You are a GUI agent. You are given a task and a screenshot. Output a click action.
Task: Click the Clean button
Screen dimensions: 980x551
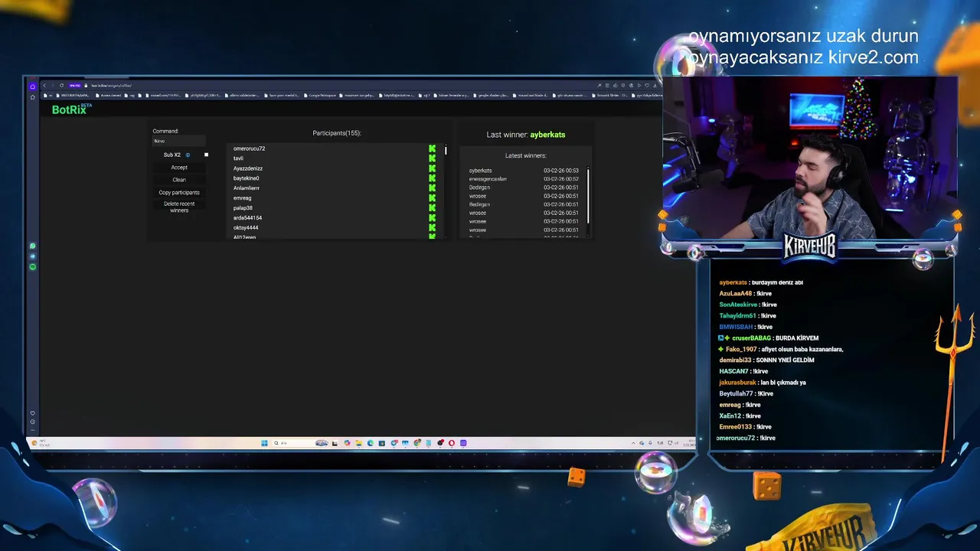pos(179,180)
